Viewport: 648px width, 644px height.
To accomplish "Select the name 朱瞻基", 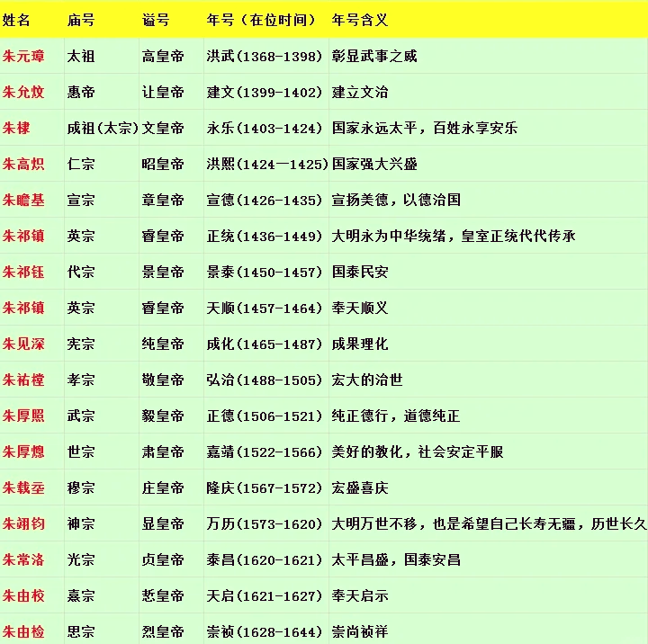I will tap(23, 200).
